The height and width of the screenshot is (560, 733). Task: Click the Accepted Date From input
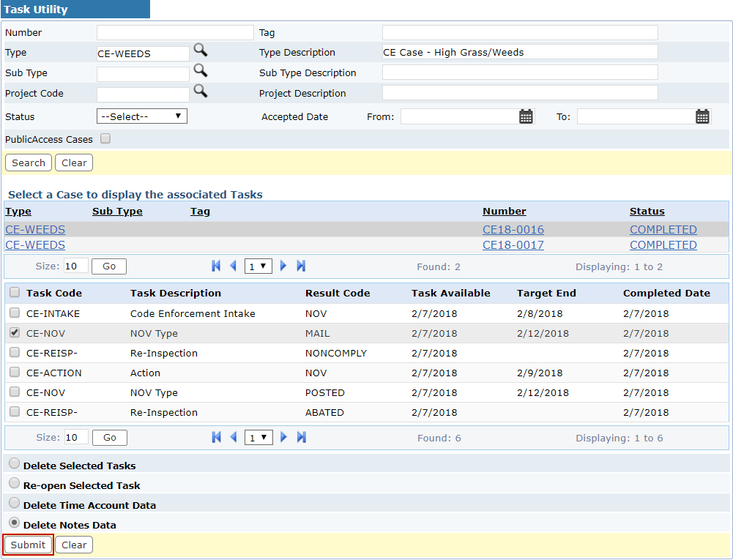[x=460, y=116]
